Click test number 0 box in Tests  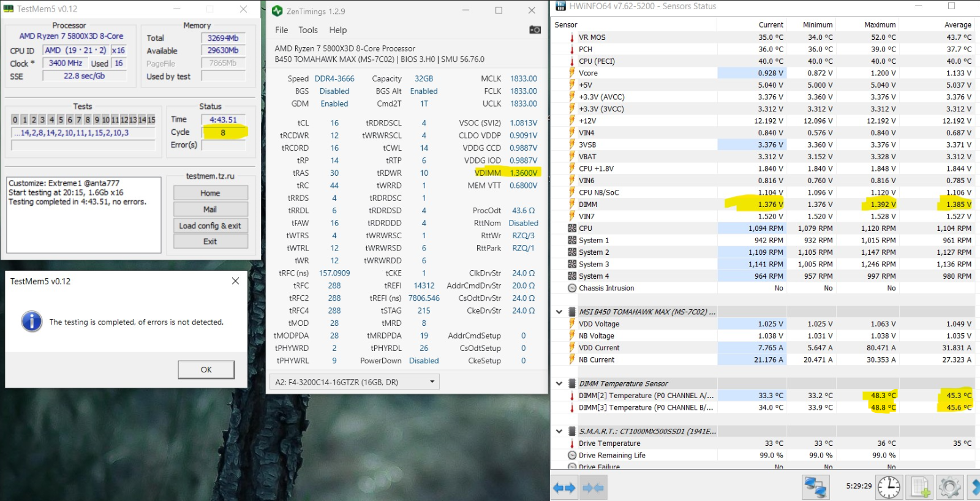(15, 119)
